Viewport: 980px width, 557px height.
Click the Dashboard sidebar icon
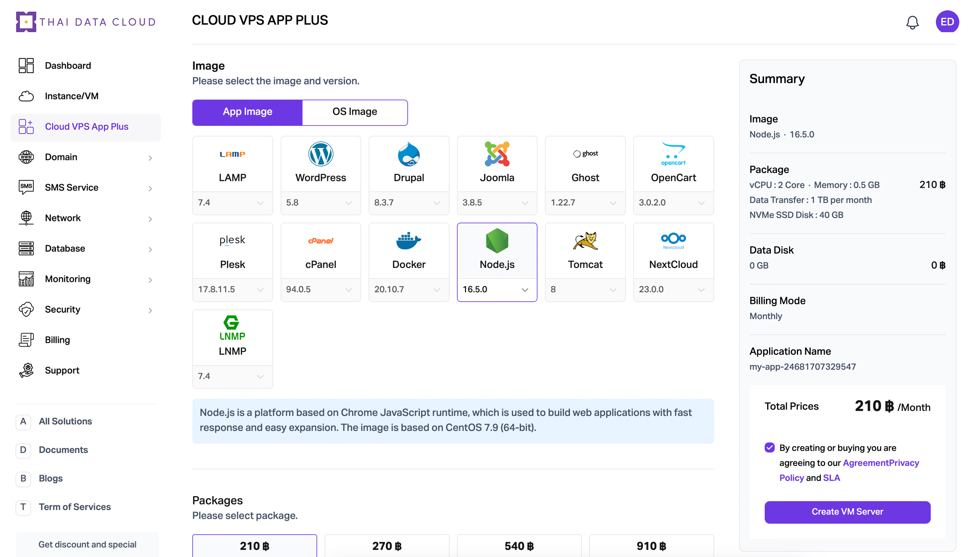coord(26,66)
